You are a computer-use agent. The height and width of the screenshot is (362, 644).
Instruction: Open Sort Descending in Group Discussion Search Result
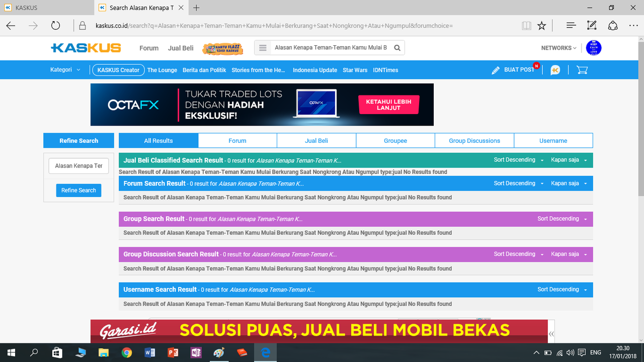point(519,254)
